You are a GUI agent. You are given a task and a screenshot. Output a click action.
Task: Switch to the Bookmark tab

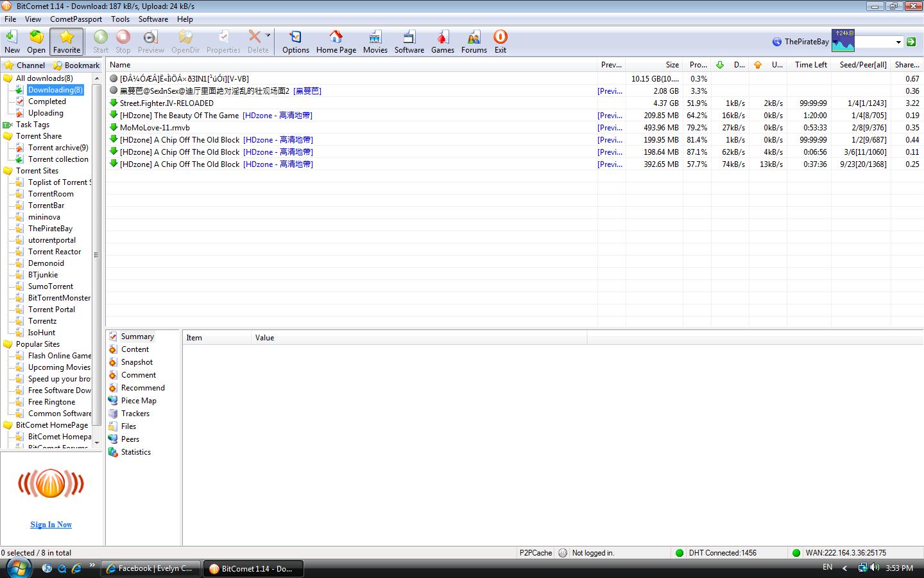(x=76, y=66)
